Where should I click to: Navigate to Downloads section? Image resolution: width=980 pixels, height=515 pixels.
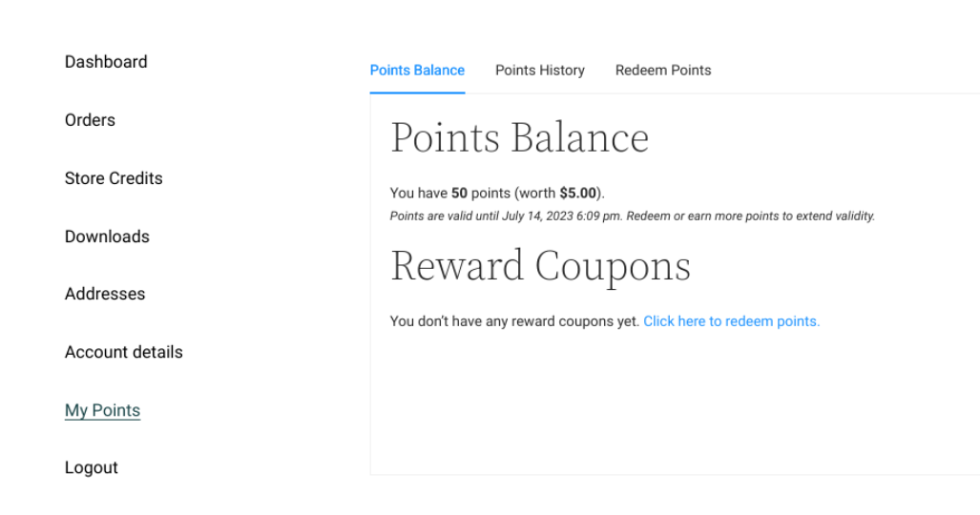(x=107, y=237)
